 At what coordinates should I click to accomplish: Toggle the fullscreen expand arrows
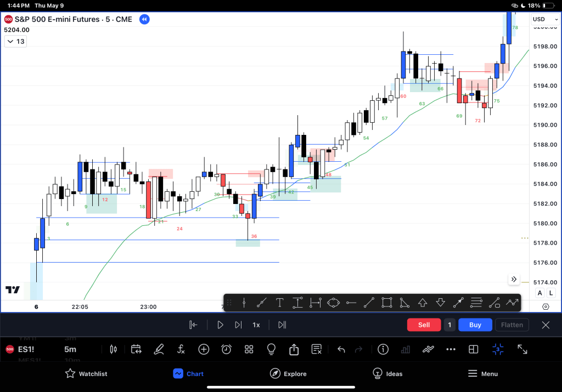coord(522,349)
